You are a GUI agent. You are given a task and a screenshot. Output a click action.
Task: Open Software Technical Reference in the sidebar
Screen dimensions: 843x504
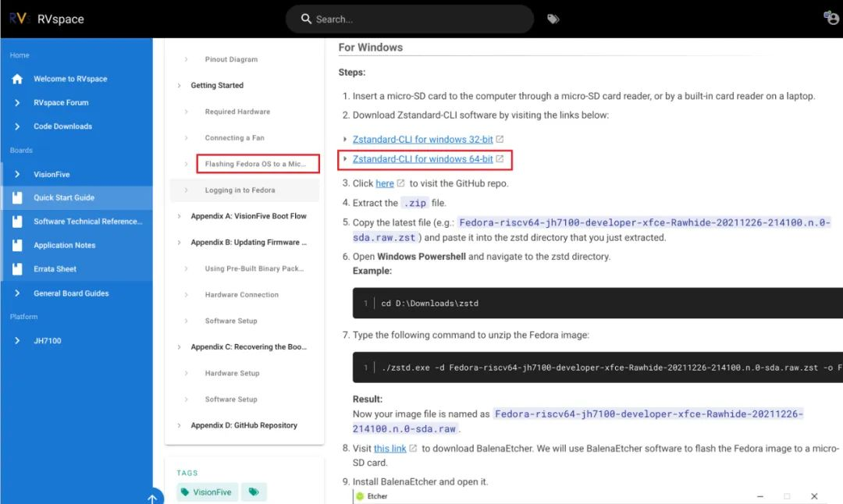click(87, 222)
